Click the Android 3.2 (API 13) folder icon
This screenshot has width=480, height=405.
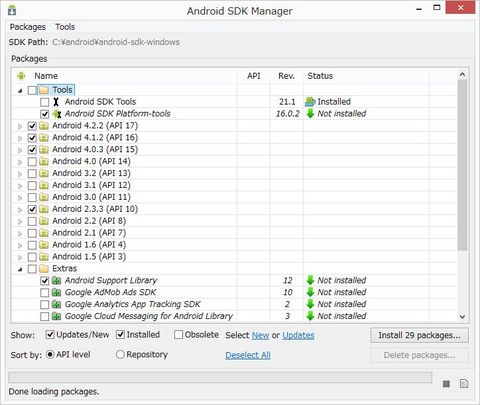[x=44, y=173]
